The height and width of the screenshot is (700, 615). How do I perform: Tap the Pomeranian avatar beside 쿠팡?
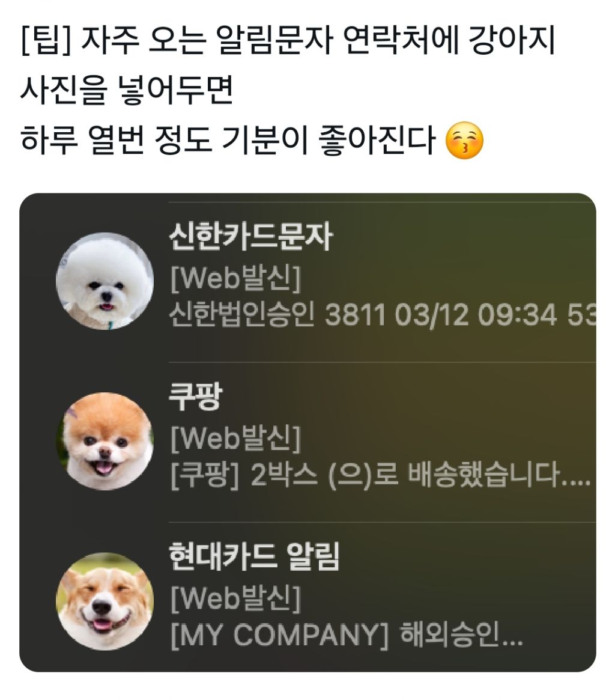[x=105, y=441]
